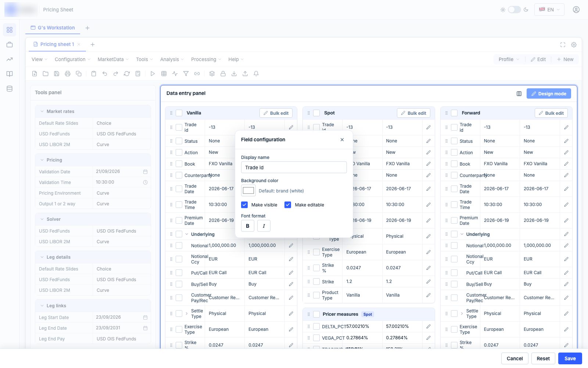588x368 pixels.
Task: Select the Vanilla section header checkbox
Action: point(179,113)
